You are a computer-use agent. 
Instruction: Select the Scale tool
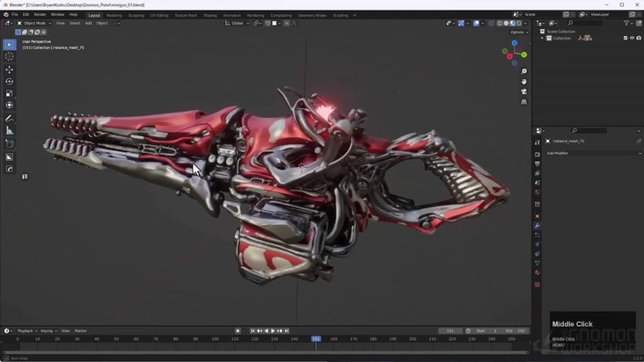pyautogui.click(x=10, y=93)
